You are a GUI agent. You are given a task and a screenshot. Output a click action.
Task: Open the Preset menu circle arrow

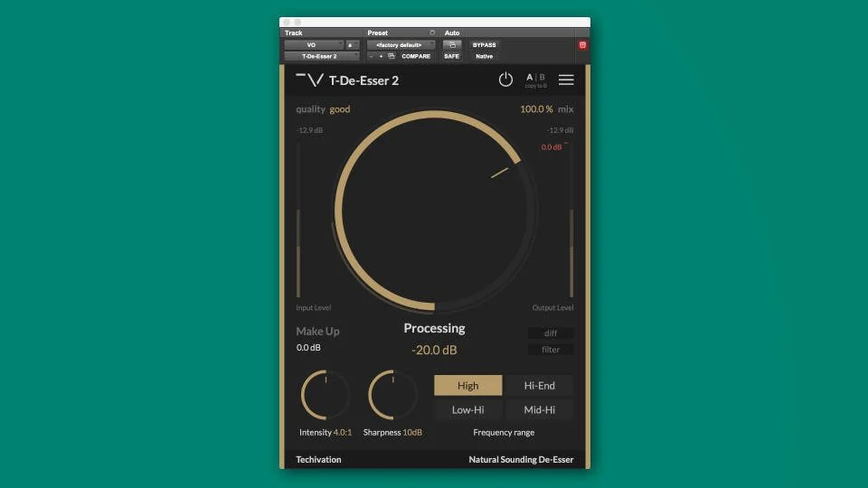point(432,33)
